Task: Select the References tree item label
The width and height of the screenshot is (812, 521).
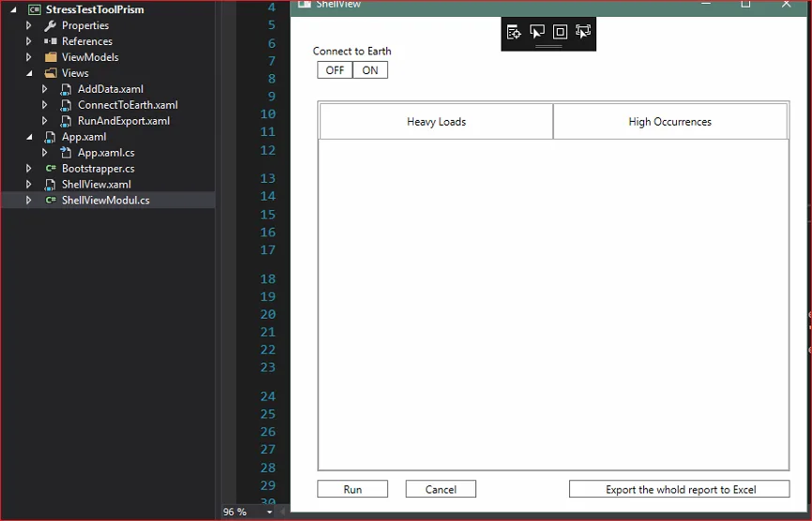Action: pyautogui.click(x=87, y=41)
